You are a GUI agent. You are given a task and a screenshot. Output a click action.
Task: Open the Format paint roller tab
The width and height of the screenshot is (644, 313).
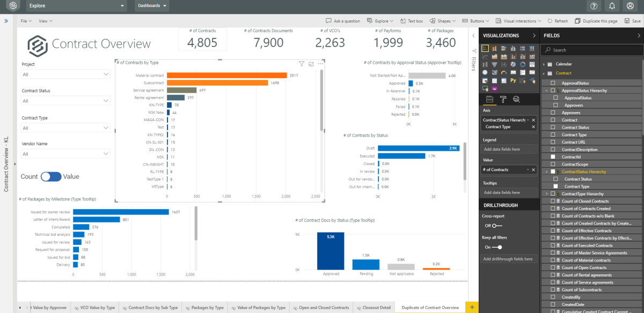point(503,99)
